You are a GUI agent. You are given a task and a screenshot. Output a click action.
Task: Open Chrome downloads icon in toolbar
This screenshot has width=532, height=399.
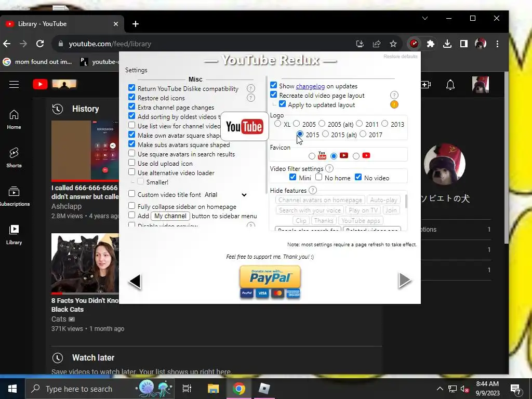(x=447, y=44)
